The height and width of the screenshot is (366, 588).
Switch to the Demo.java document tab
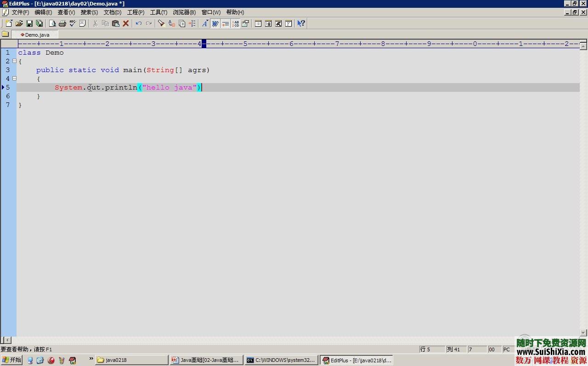[36, 35]
